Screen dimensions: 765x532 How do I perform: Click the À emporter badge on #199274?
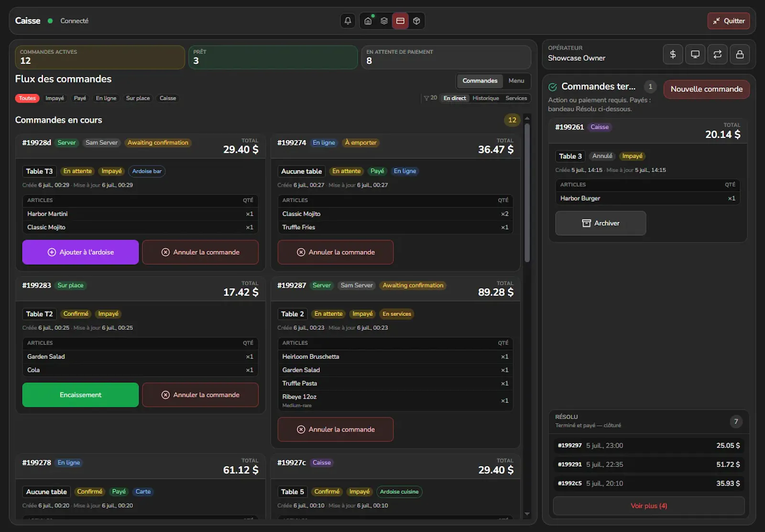(x=361, y=142)
